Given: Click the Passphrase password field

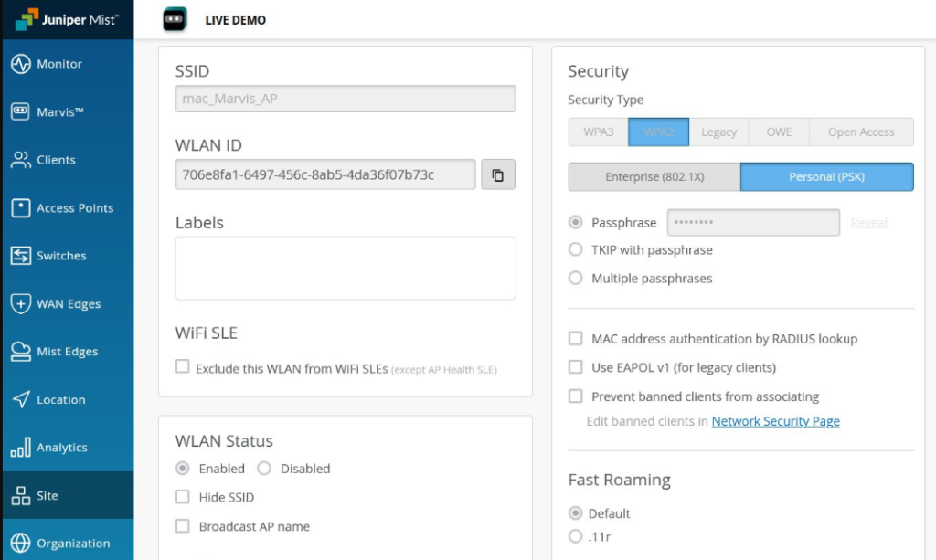Looking at the screenshot, I should (x=753, y=223).
